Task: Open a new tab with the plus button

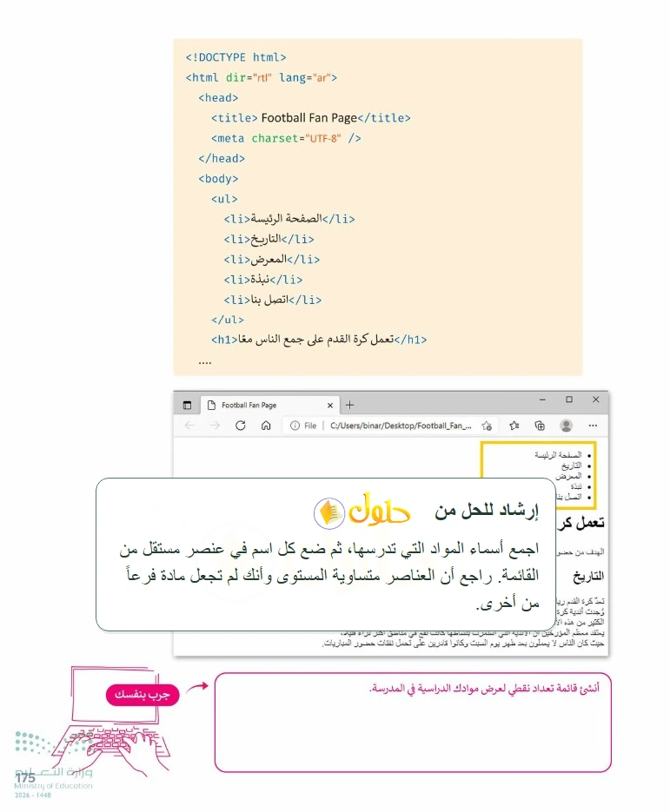Action: click(x=349, y=405)
